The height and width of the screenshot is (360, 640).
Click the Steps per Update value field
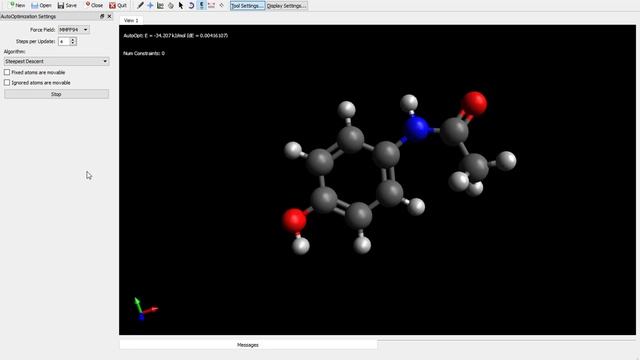pos(64,41)
